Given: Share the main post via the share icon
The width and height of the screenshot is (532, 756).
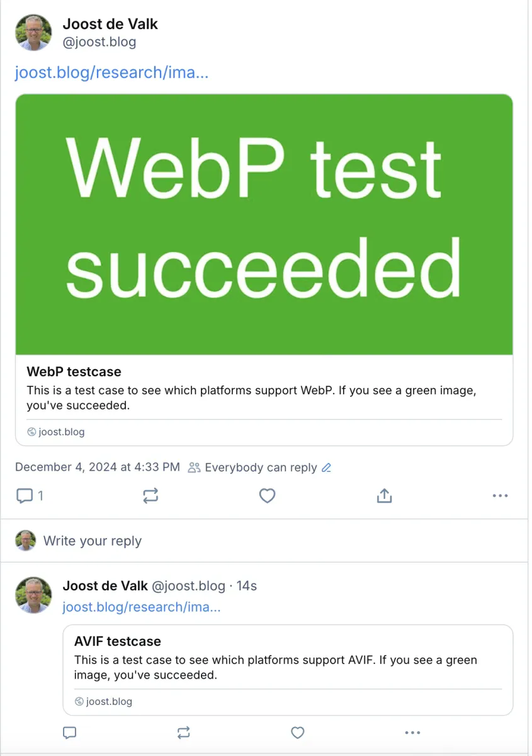Looking at the screenshot, I should tap(384, 496).
